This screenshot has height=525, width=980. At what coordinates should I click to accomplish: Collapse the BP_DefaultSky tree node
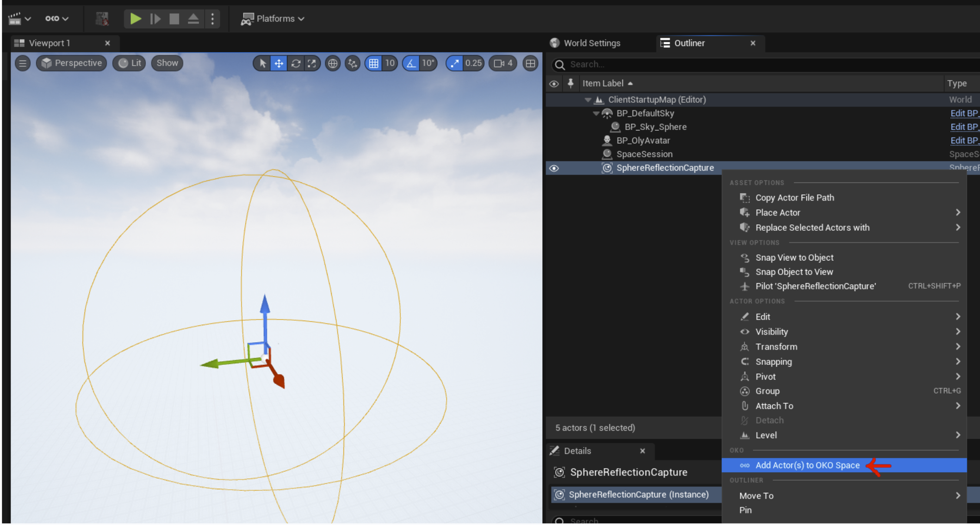[x=596, y=113]
